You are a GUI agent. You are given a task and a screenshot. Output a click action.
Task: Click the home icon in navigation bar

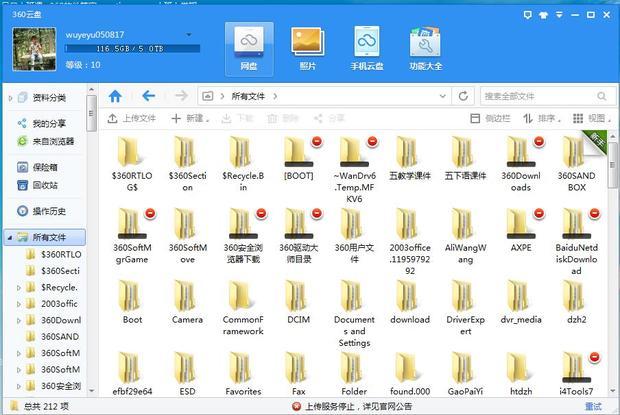click(115, 96)
